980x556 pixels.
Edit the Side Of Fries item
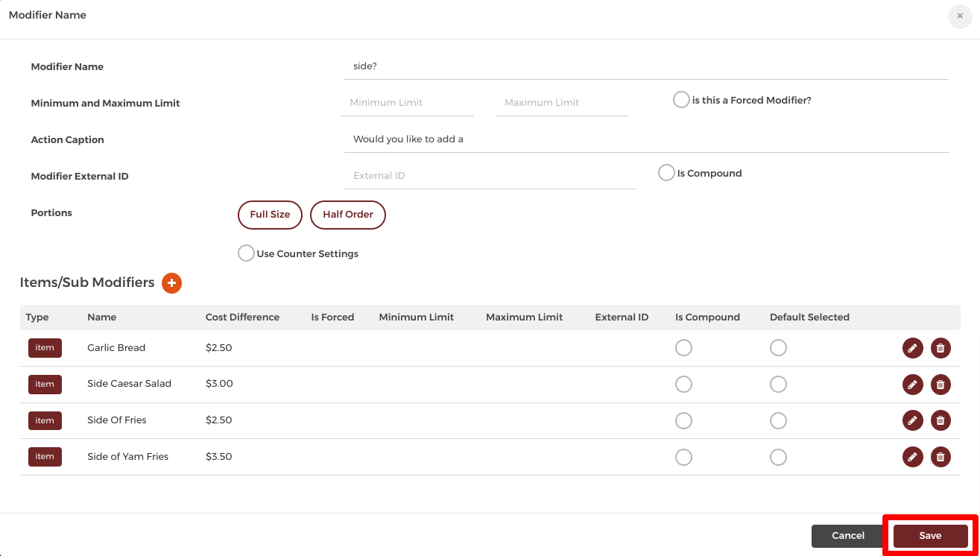click(912, 420)
